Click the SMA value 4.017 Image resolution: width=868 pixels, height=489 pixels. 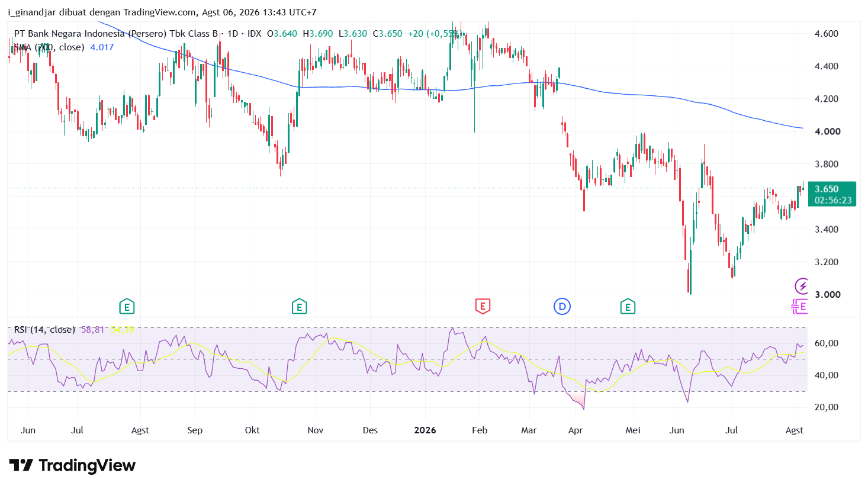102,47
